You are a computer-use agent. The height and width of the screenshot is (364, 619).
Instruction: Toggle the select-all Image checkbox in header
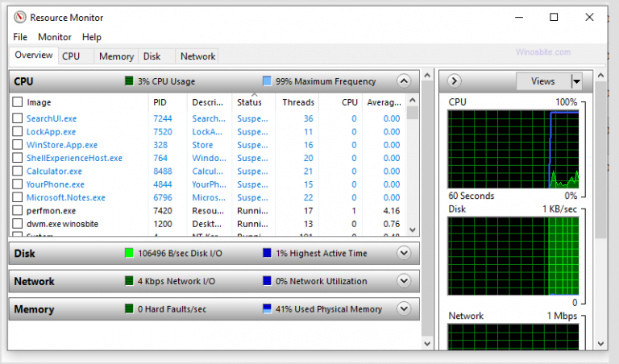click(x=17, y=102)
